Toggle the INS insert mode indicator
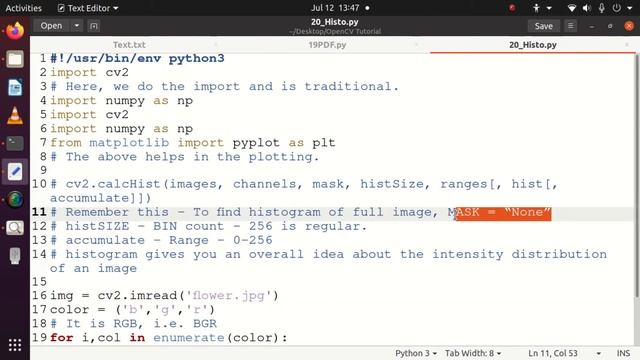Viewport: 640px width, 360px height. (623, 353)
